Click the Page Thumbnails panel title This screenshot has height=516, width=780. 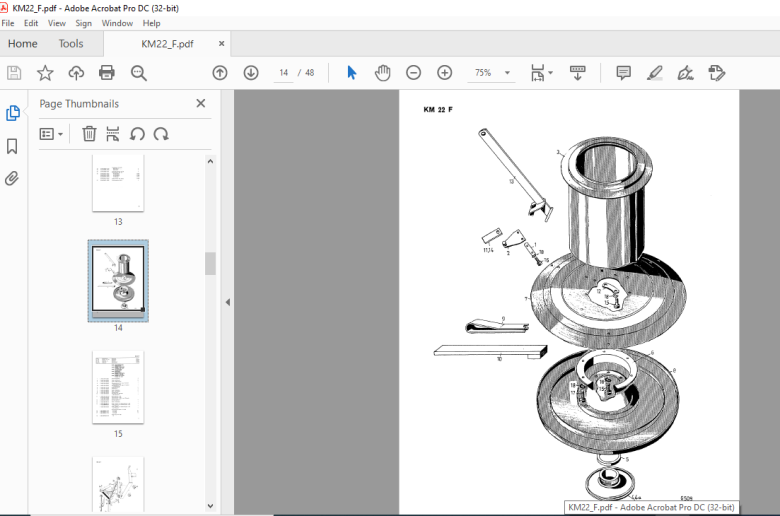click(79, 103)
